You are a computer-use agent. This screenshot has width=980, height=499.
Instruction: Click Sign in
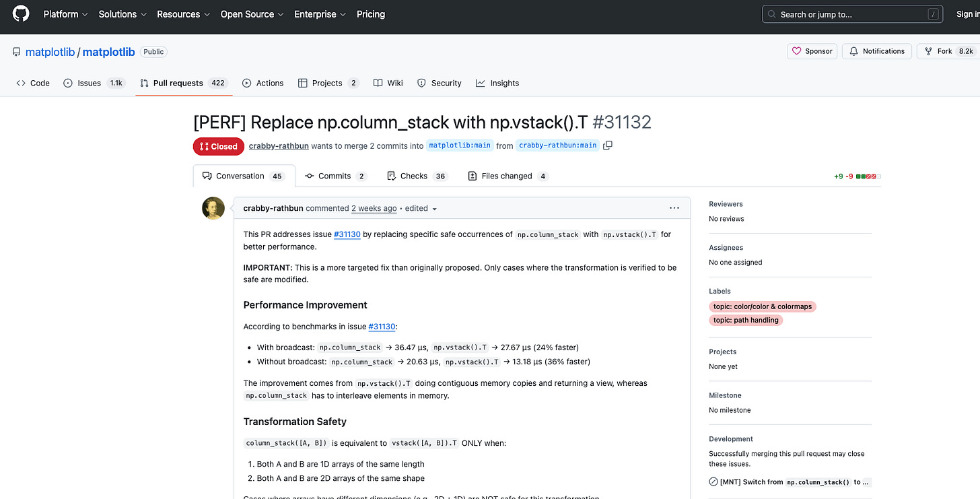point(967,14)
